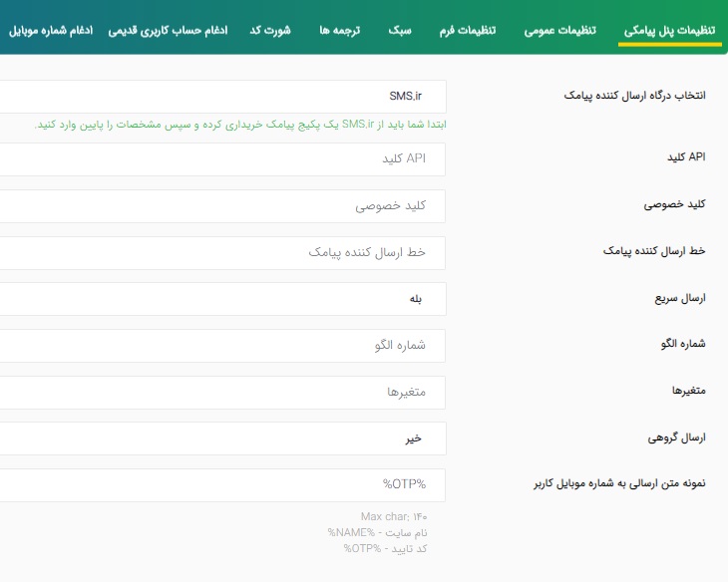The image size is (728, 582).
Task: Open the تنظیمات فرم tab
Action: (x=468, y=31)
